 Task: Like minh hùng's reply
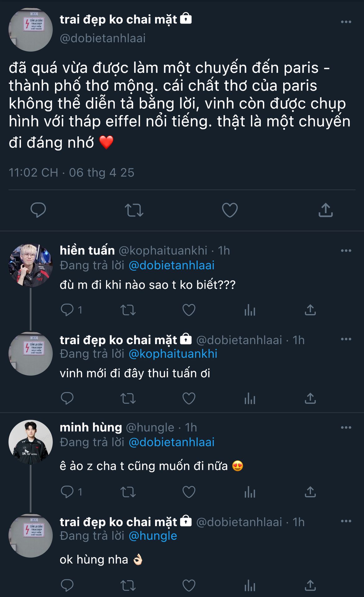(189, 492)
